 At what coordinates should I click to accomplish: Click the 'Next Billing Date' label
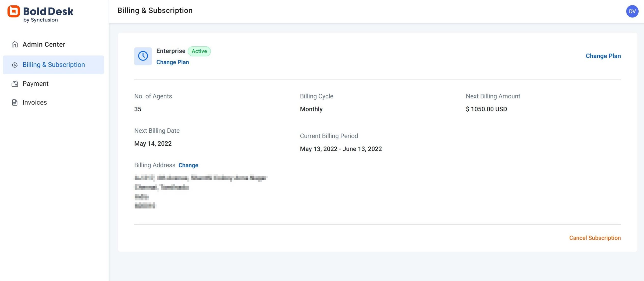(157, 131)
